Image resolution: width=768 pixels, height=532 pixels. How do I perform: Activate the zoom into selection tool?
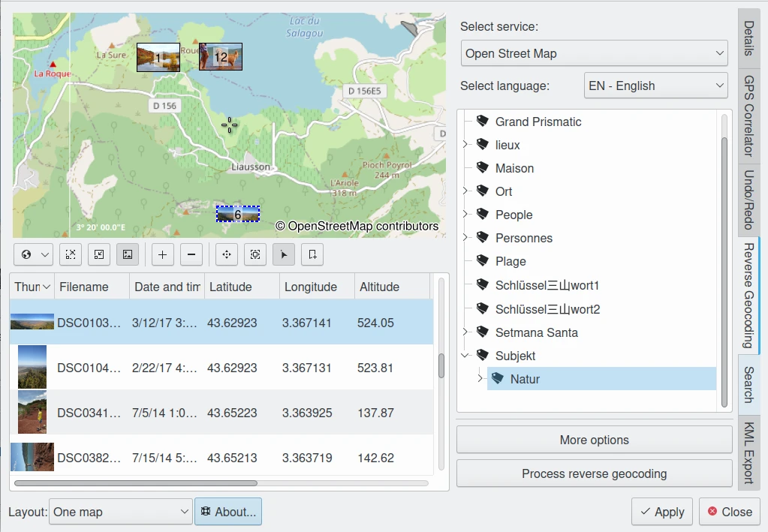(255, 255)
